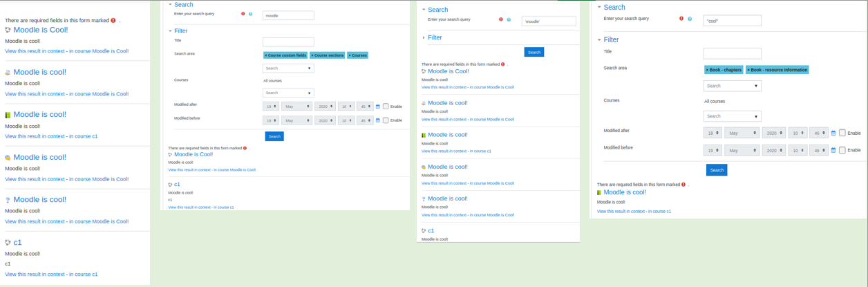Open the Modified before calendar picker in the "cool" panel
The image size is (868, 287).
833,150
